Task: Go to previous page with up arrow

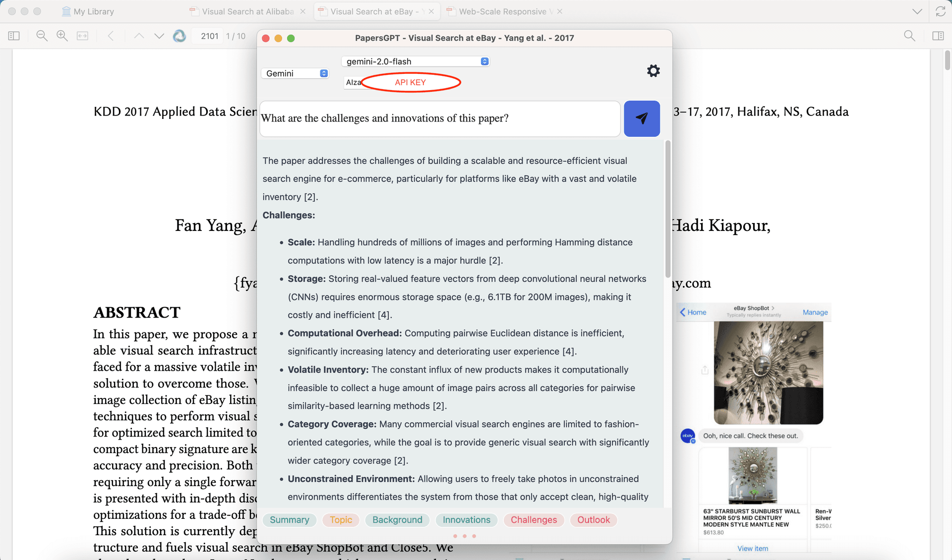Action: pos(139,36)
